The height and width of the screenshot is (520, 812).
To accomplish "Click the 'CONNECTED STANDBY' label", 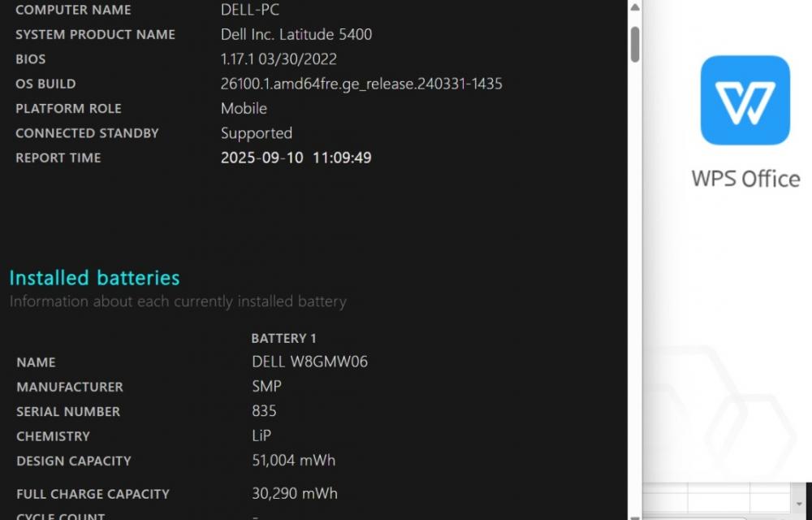I will 87,133.
